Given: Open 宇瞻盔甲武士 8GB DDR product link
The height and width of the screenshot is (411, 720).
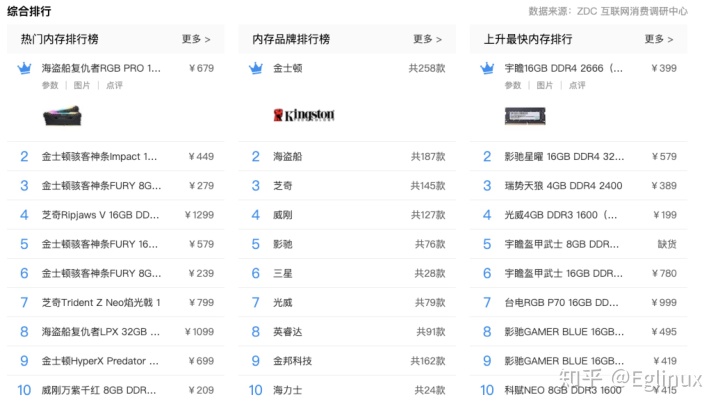Looking at the screenshot, I should (x=562, y=244).
